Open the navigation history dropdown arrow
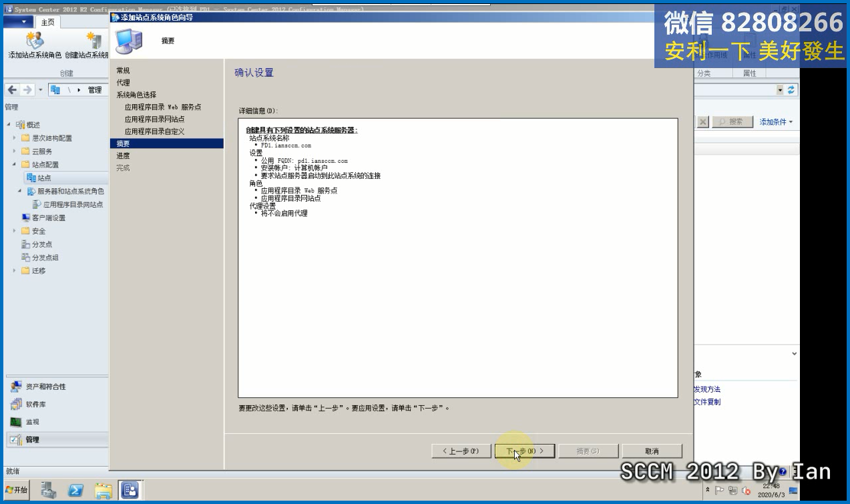 click(x=40, y=90)
